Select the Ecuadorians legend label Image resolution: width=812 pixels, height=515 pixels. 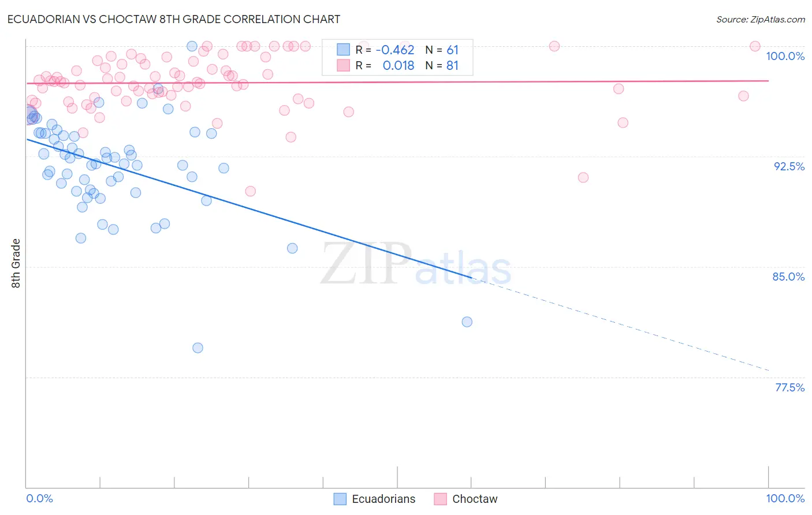pyautogui.click(x=383, y=499)
